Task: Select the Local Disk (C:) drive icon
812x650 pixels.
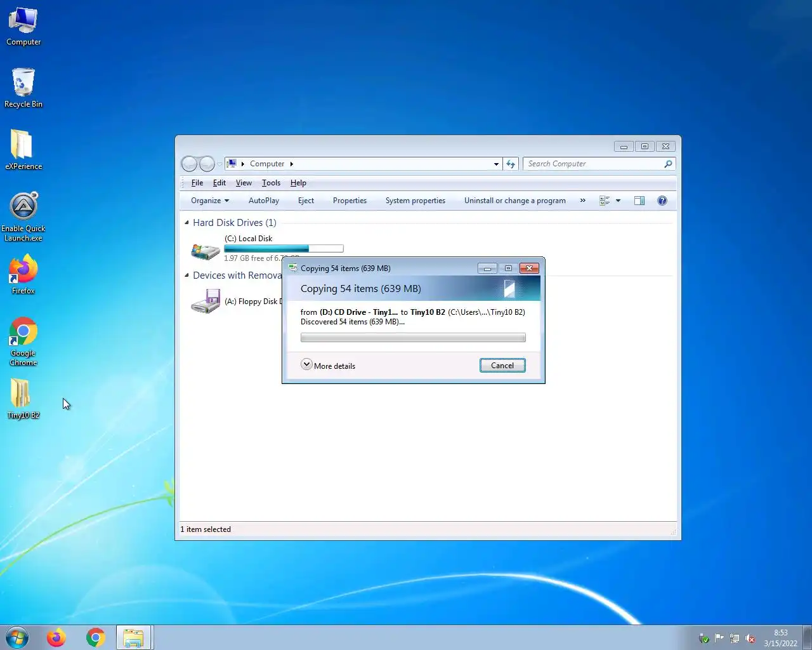Action: (x=205, y=251)
